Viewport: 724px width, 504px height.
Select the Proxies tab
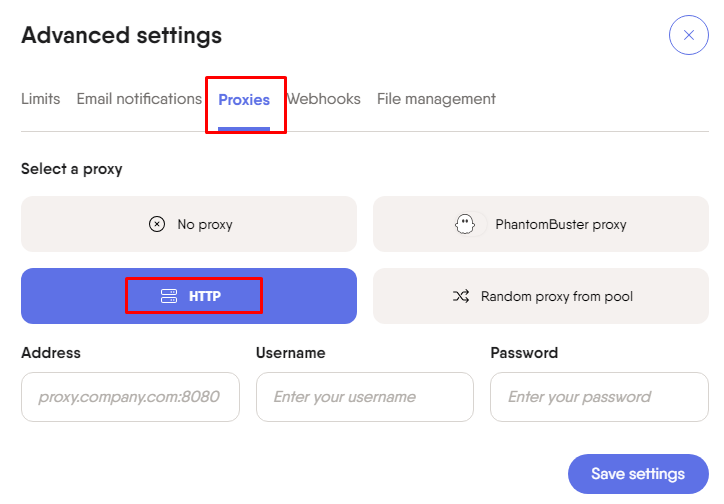(x=244, y=100)
